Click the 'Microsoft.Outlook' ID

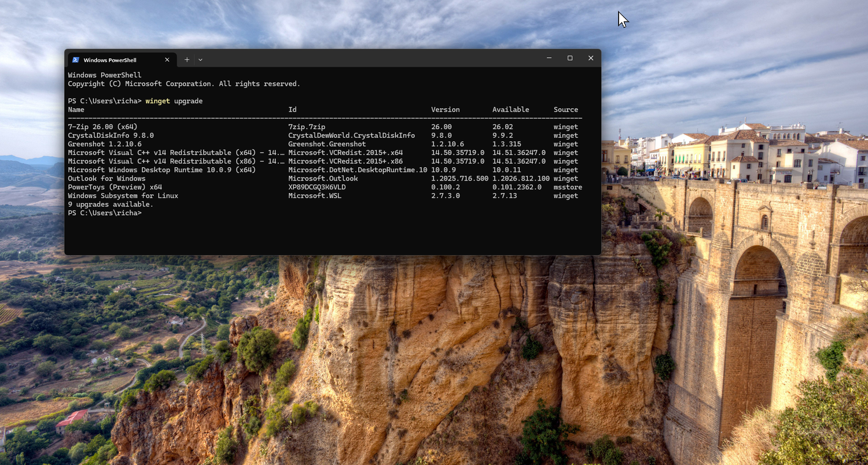(323, 179)
